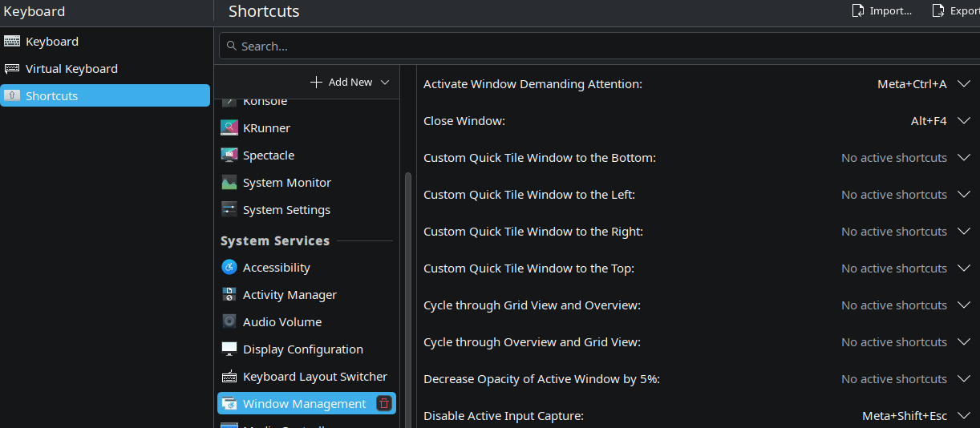This screenshot has width=980, height=428.
Task: Switch to Virtual Keyboard section
Action: [71, 69]
